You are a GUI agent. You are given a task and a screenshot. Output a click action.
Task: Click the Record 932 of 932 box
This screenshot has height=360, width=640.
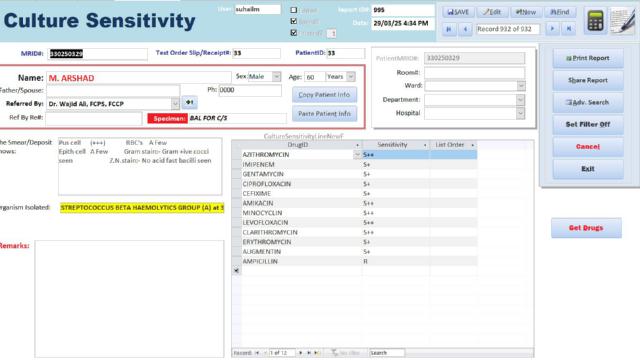508,29
